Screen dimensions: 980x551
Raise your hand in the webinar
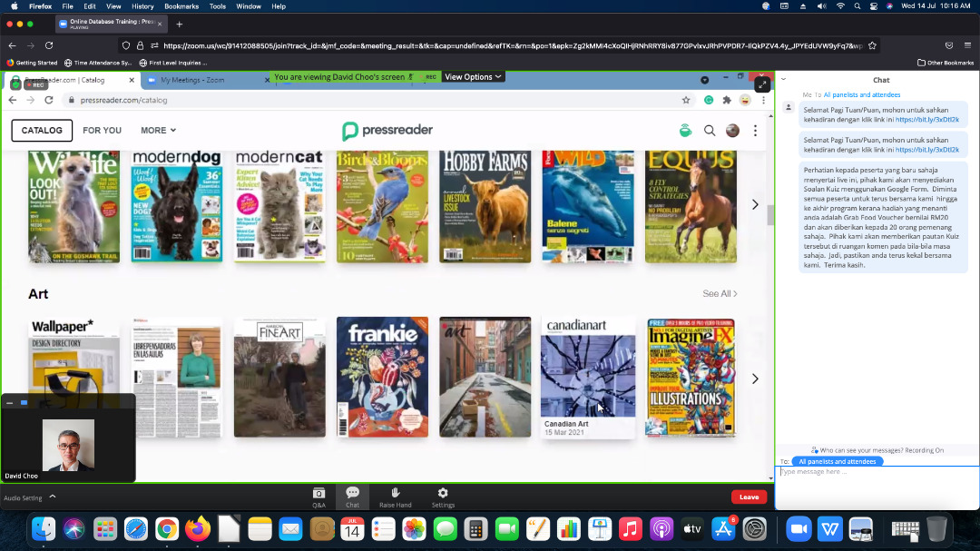click(395, 497)
